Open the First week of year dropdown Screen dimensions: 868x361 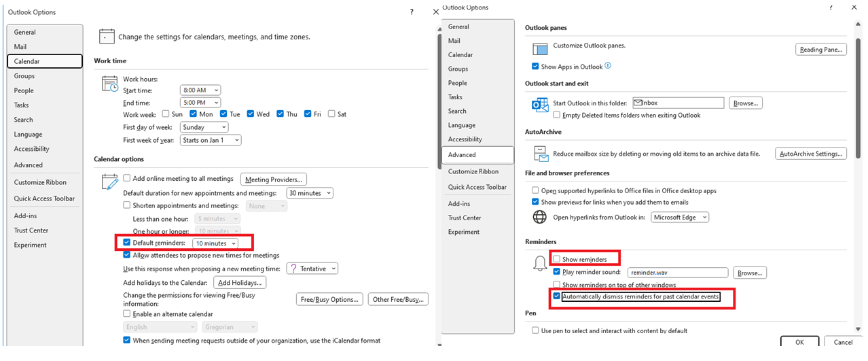(211, 140)
